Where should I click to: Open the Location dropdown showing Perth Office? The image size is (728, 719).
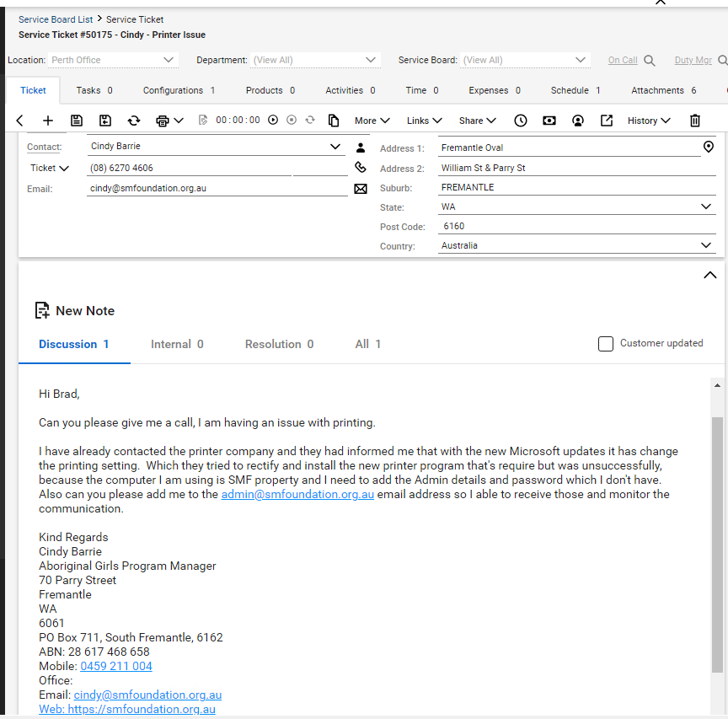[113, 60]
